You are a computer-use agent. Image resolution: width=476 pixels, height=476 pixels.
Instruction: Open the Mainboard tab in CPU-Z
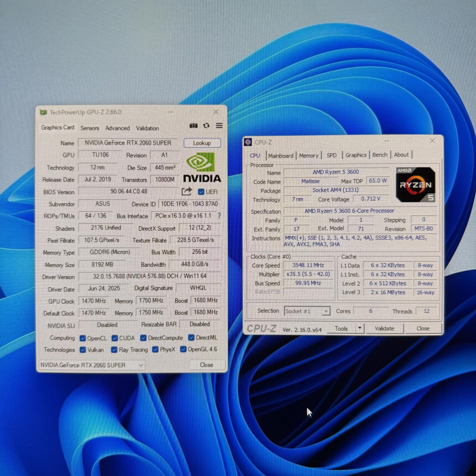pos(281,156)
